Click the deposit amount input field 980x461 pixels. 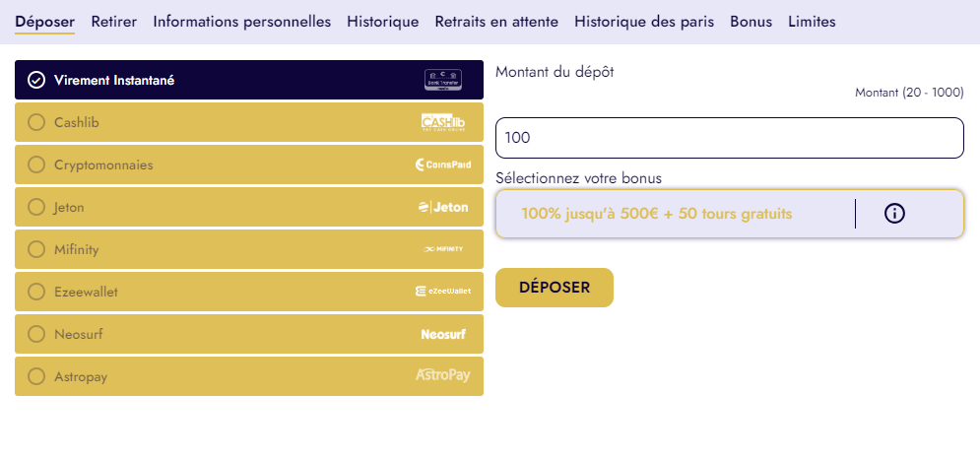point(729,138)
